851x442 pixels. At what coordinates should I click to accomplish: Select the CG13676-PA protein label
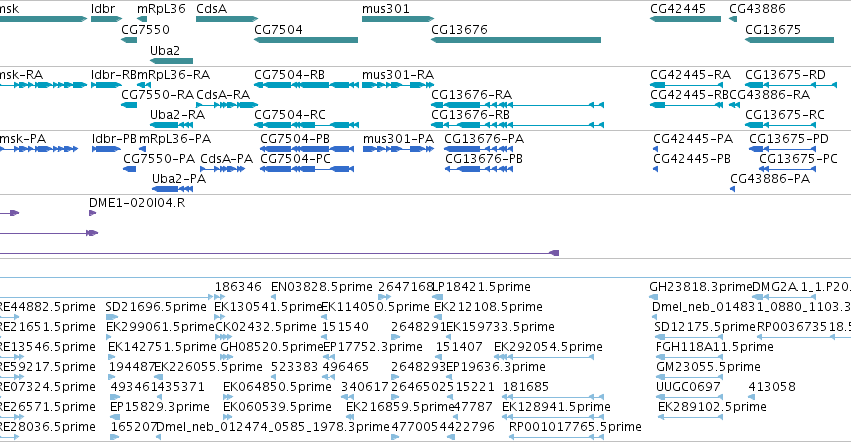click(484, 138)
